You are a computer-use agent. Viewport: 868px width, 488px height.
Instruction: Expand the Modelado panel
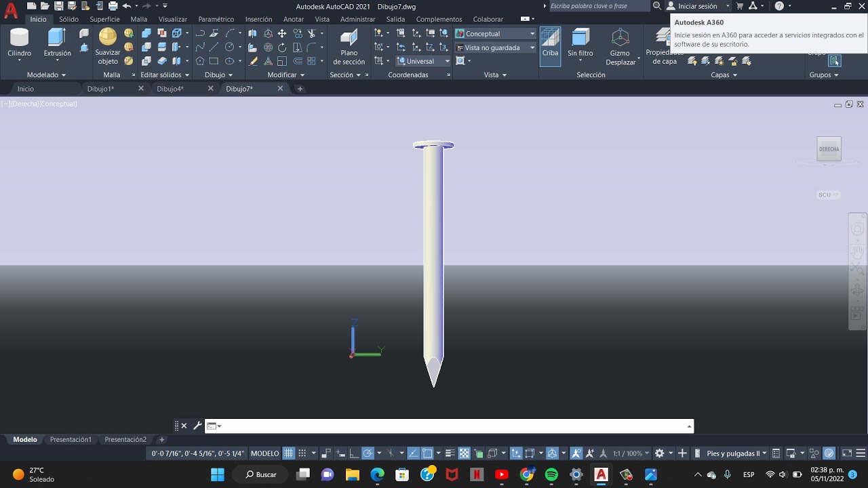[x=46, y=75]
